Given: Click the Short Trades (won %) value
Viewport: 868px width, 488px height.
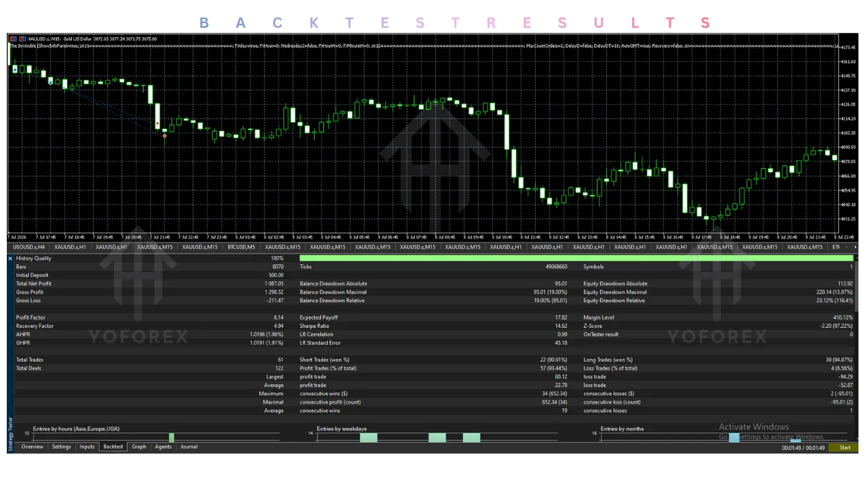Looking at the screenshot, I should pos(553,360).
